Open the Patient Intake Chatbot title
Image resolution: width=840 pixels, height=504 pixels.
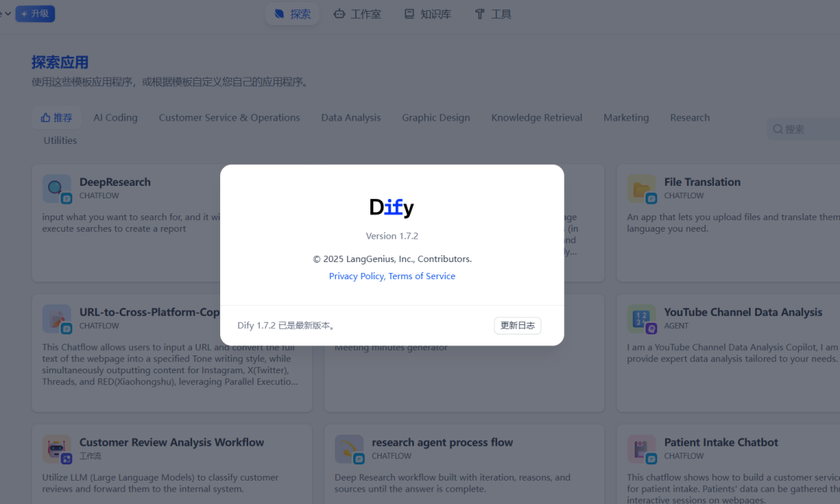coord(721,443)
